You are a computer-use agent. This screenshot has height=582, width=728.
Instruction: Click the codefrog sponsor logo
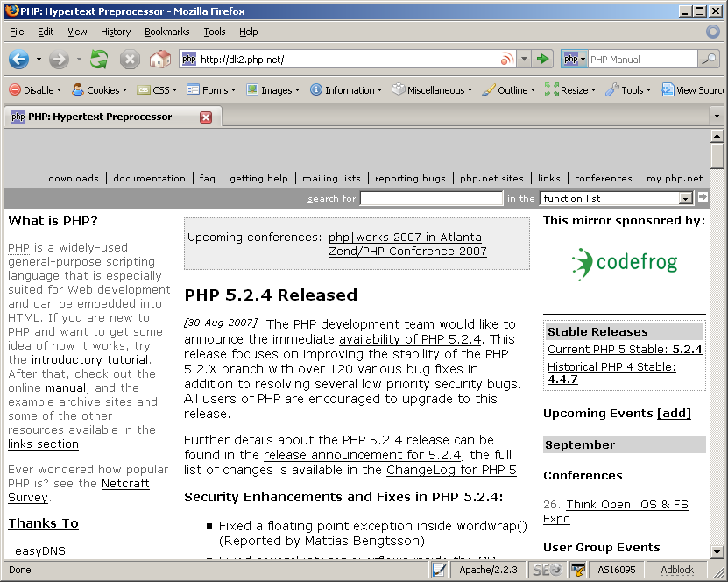coord(624,263)
